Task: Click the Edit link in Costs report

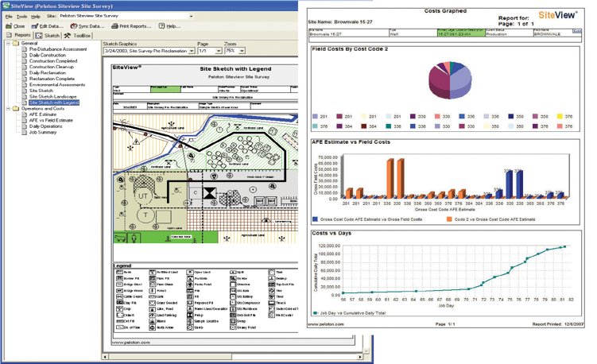Action: 577,31
